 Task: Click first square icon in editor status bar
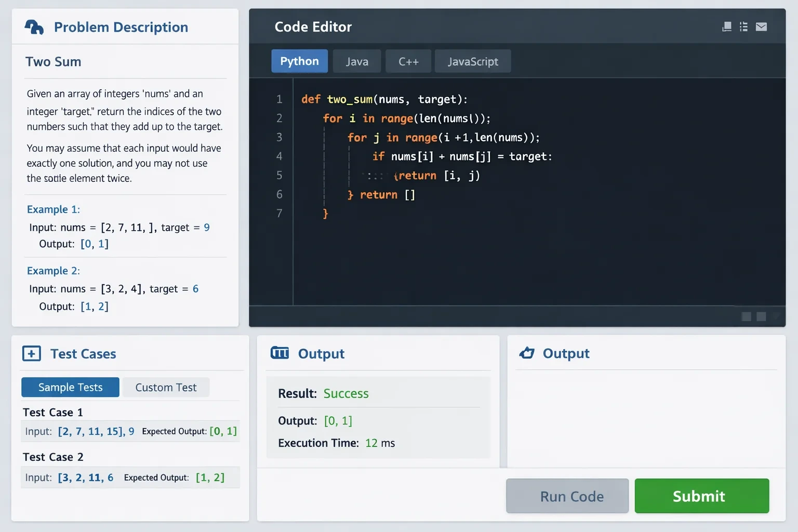pyautogui.click(x=747, y=316)
